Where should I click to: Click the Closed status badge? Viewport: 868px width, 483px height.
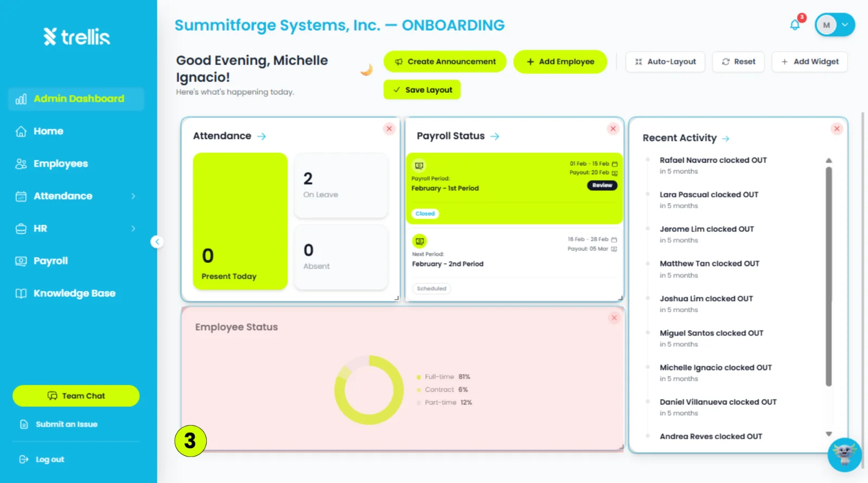click(425, 214)
